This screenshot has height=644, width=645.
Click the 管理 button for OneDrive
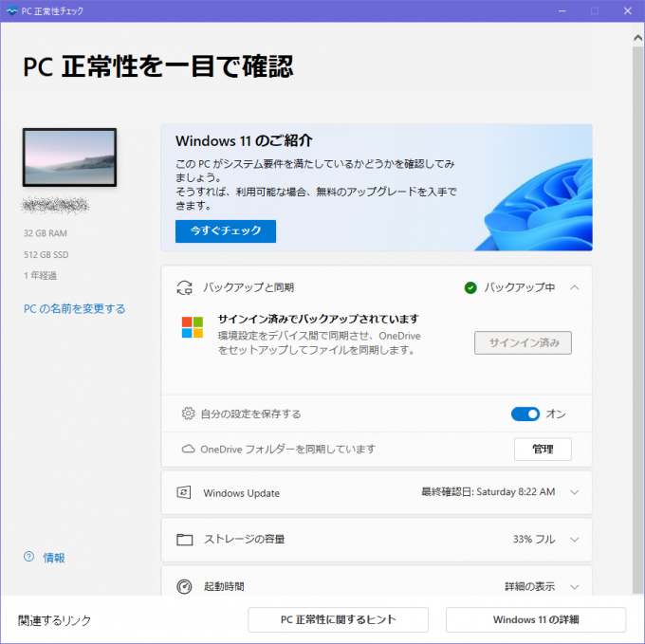pos(543,449)
